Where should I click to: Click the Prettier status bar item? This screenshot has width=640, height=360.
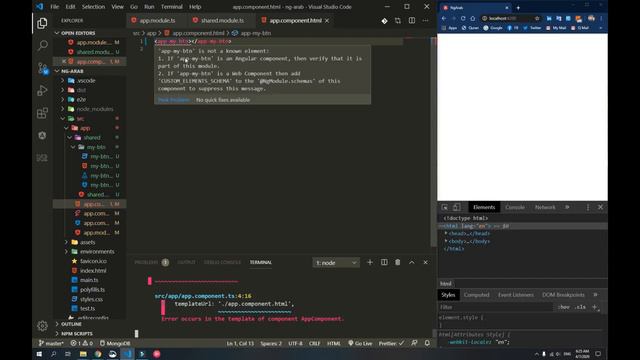click(x=391, y=343)
